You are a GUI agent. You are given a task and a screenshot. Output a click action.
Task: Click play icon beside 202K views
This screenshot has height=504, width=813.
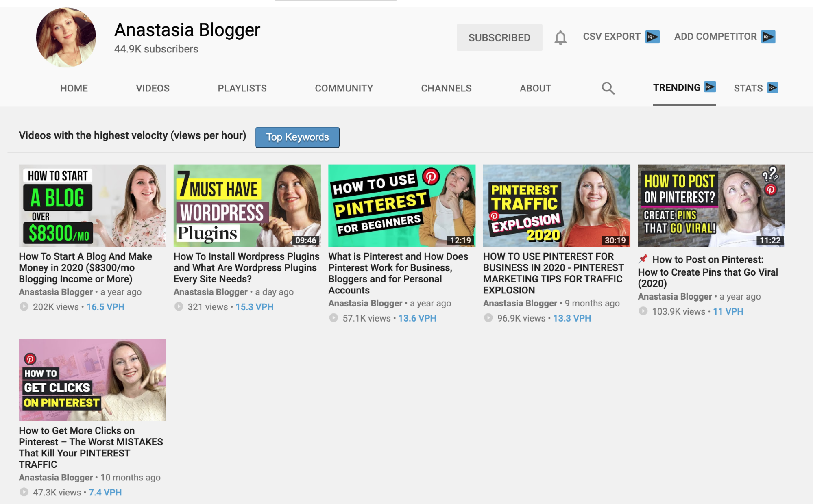(x=24, y=306)
